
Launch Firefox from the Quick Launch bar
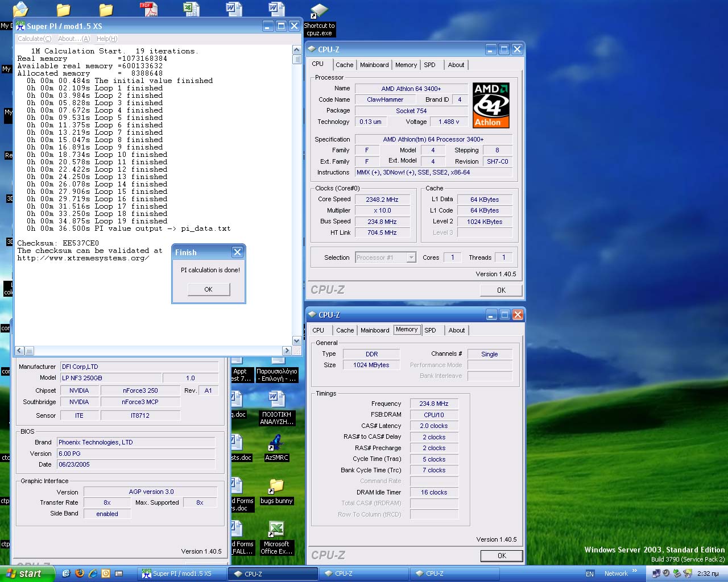79,573
